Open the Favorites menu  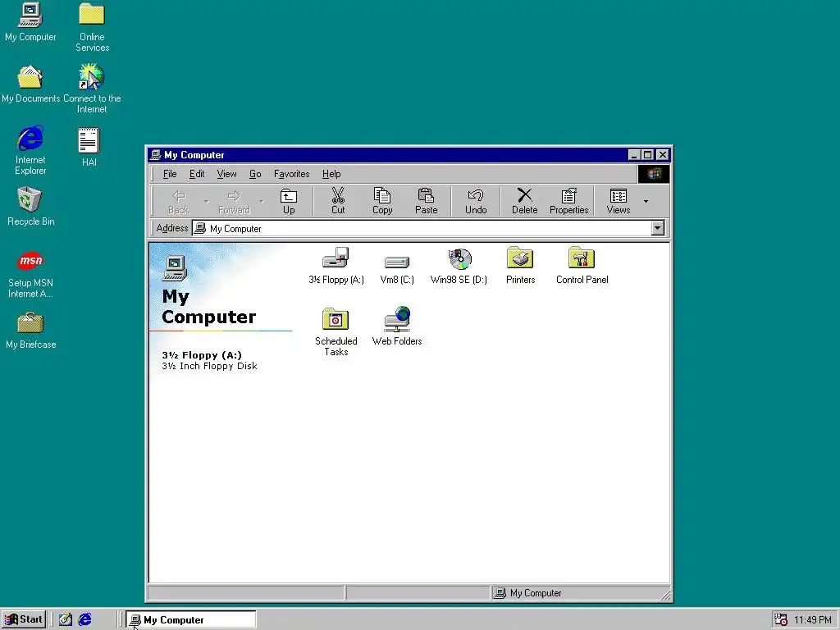pos(291,174)
